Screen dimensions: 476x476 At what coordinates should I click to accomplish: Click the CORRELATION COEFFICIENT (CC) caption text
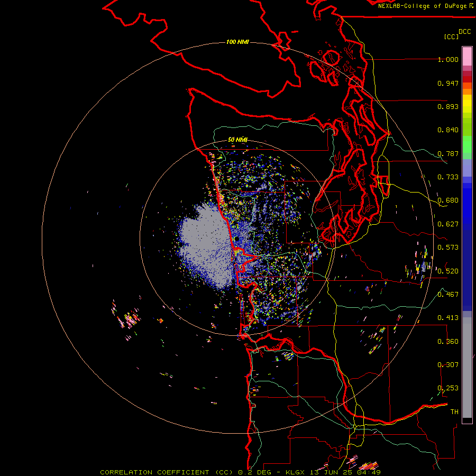tap(168, 472)
